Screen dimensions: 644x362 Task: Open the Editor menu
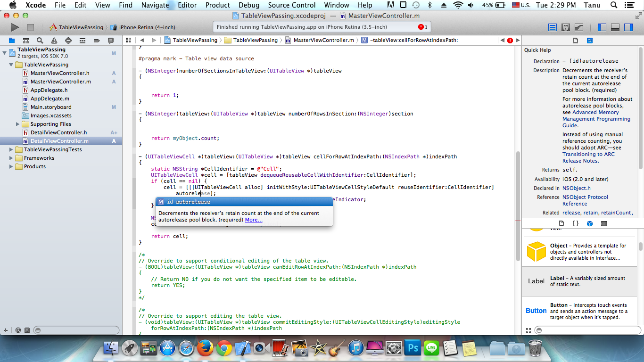pos(187,5)
